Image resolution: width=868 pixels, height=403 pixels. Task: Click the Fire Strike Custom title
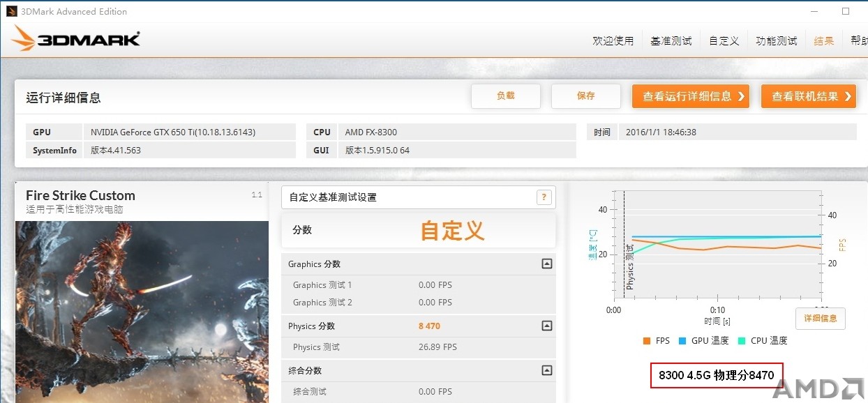[80, 195]
